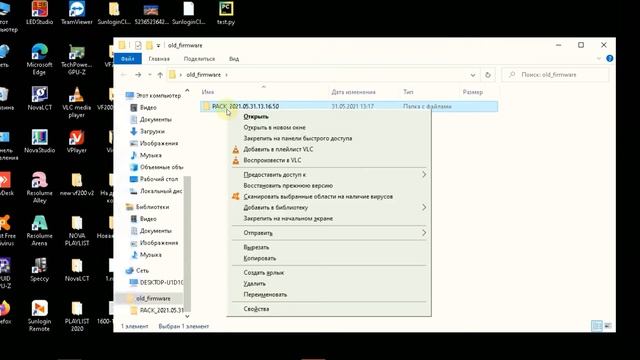Switch to details view icon in status bar
The width and height of the screenshot is (640, 360).
click(596, 326)
